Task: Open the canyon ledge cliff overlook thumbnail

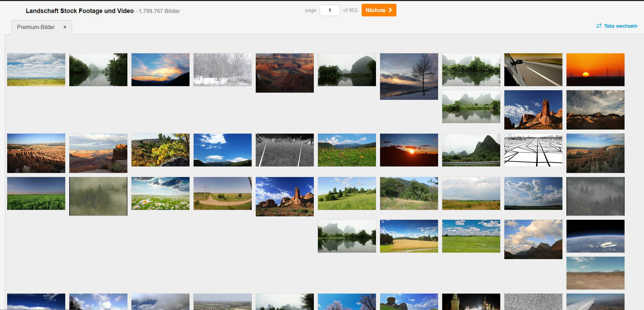Action: tap(98, 153)
